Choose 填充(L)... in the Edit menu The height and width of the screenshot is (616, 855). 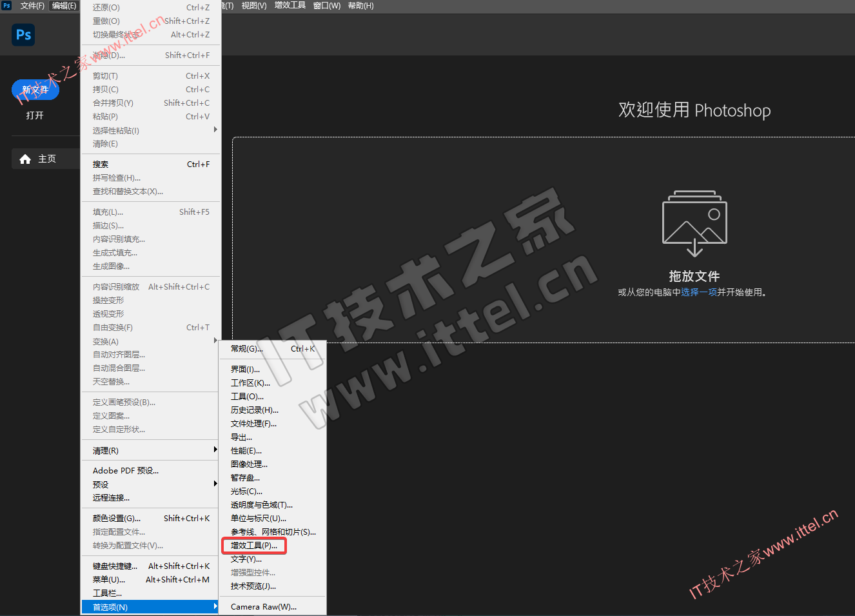point(151,212)
